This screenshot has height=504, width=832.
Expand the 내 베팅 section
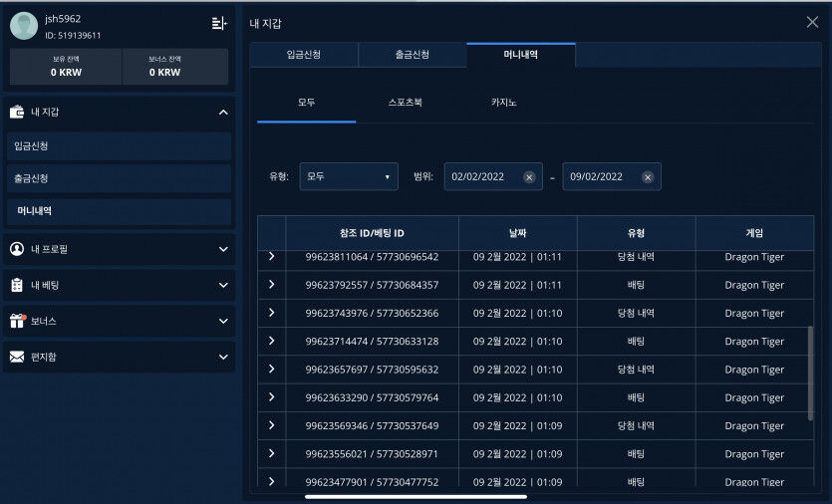[223, 285]
